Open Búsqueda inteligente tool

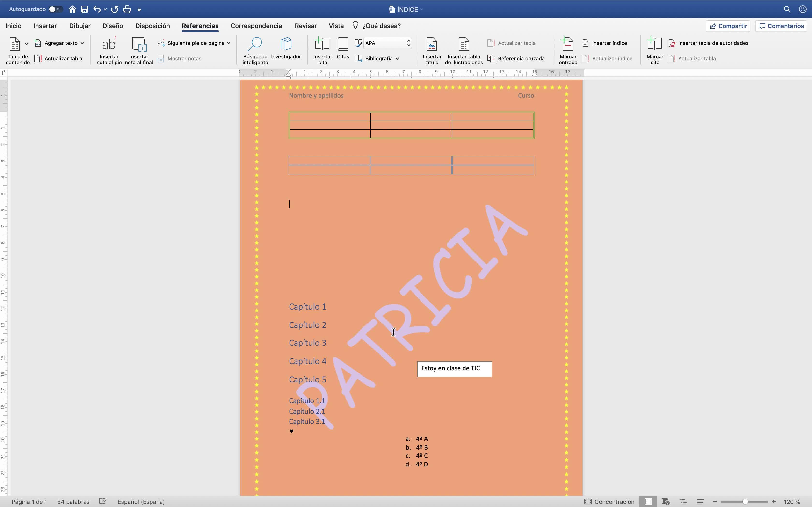pos(255,44)
